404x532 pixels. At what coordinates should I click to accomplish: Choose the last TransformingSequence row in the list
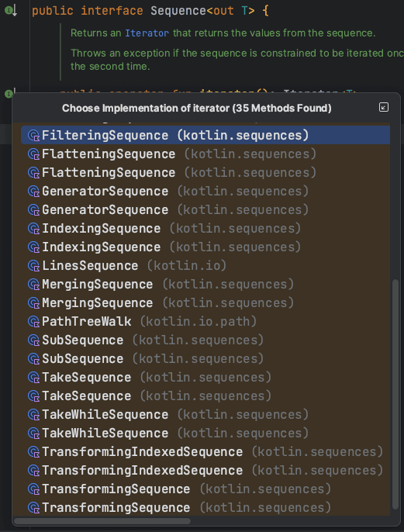coord(205,507)
